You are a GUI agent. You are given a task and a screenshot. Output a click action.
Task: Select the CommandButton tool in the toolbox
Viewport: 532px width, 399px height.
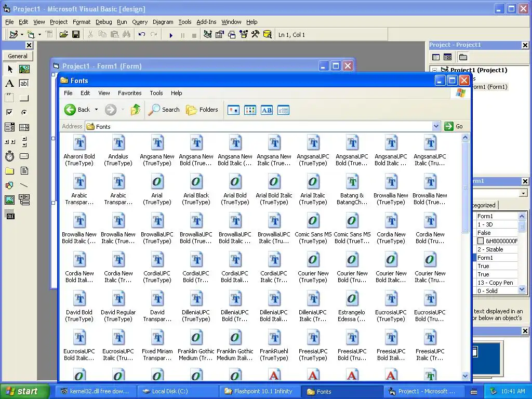[24, 98]
